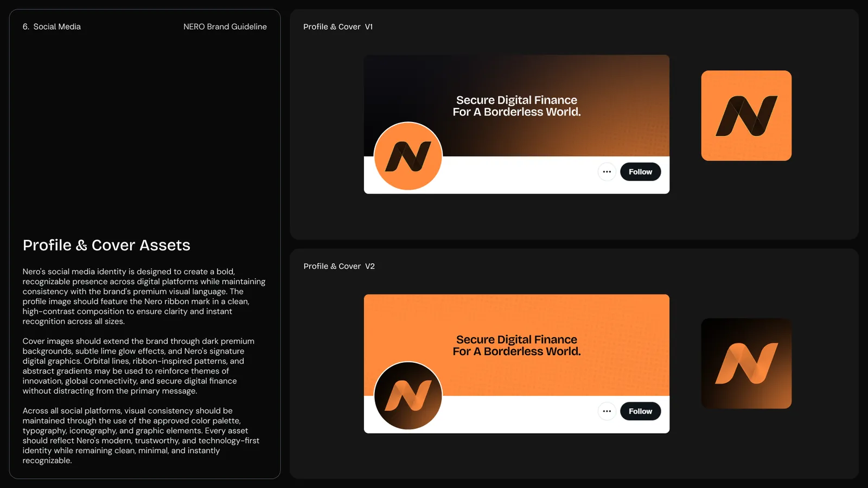Image resolution: width=868 pixels, height=488 pixels.
Task: Click the paragraph starting 'Nero's social media identity'
Action: [x=144, y=297]
